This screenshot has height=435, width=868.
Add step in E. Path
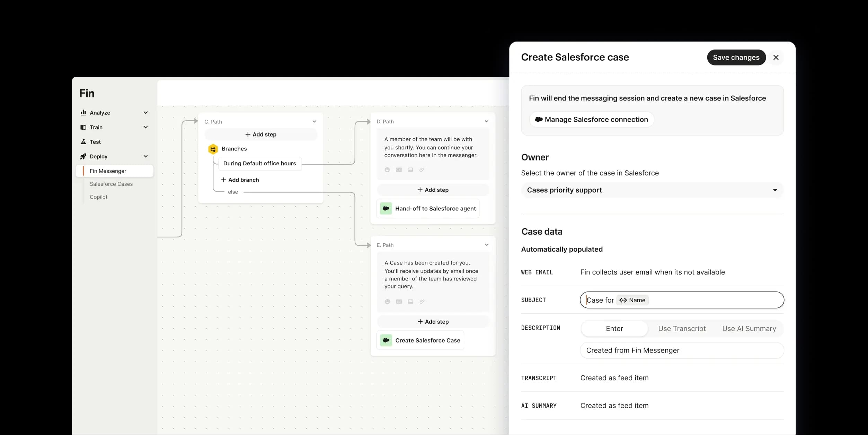pyautogui.click(x=433, y=322)
